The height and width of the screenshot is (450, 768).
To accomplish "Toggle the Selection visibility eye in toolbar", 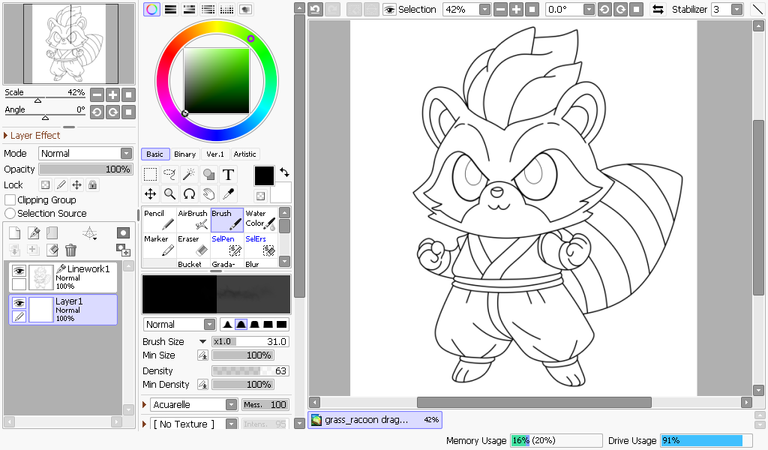I will [x=389, y=9].
